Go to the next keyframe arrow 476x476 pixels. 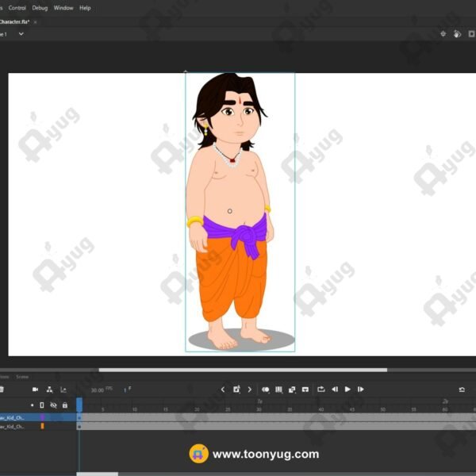250,390
